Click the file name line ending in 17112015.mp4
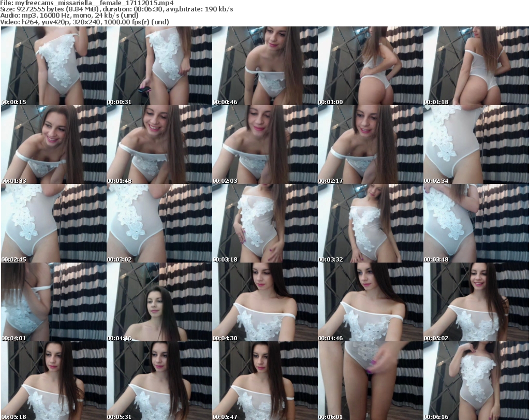Viewport: 530px width, 420px height. [x=87, y=3]
